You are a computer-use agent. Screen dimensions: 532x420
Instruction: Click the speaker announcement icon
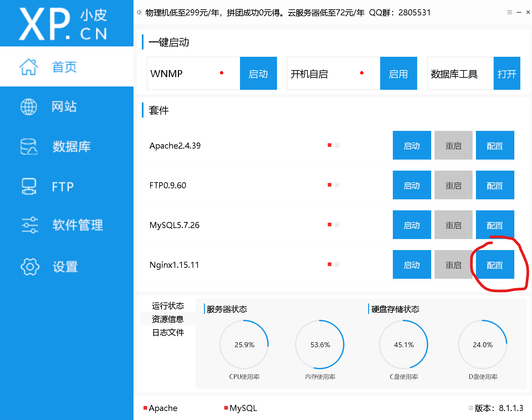pyautogui.click(x=140, y=12)
